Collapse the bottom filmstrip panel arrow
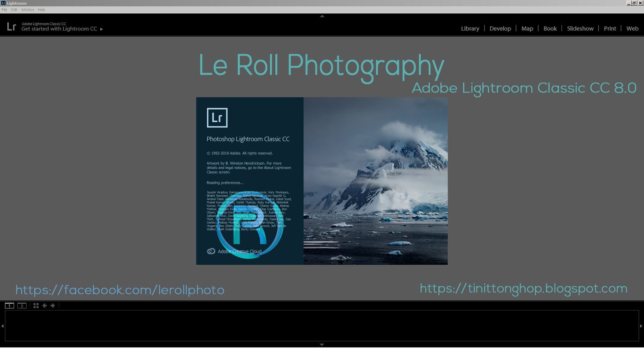Viewport: 644px width, 348px height. click(322, 345)
